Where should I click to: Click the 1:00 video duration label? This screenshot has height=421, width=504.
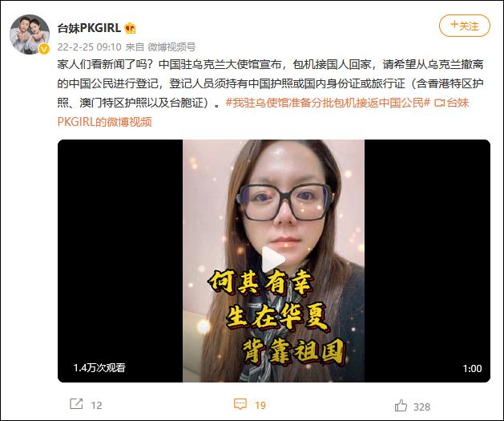pos(472,368)
